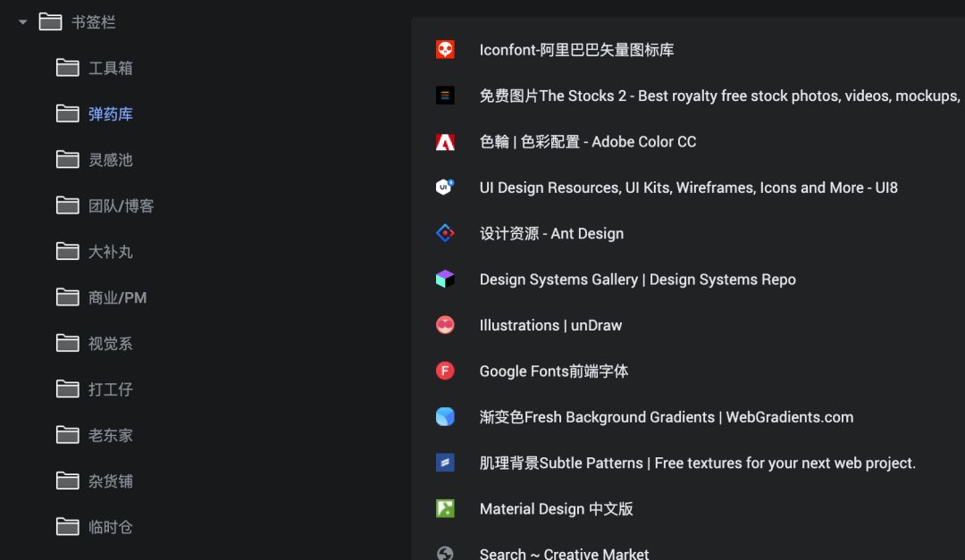Screen dimensions: 965x560
Task: Open the 视觉系 folder label
Action: coord(111,343)
